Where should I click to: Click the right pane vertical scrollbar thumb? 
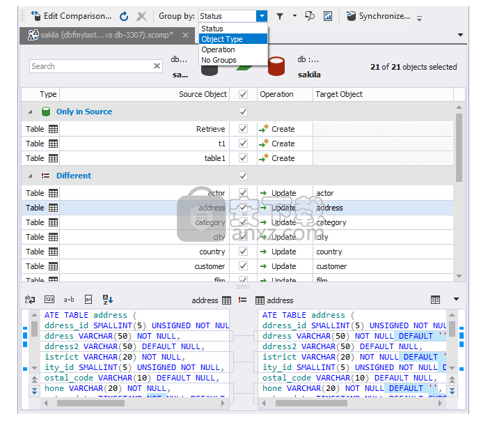pyautogui.click(x=452, y=329)
